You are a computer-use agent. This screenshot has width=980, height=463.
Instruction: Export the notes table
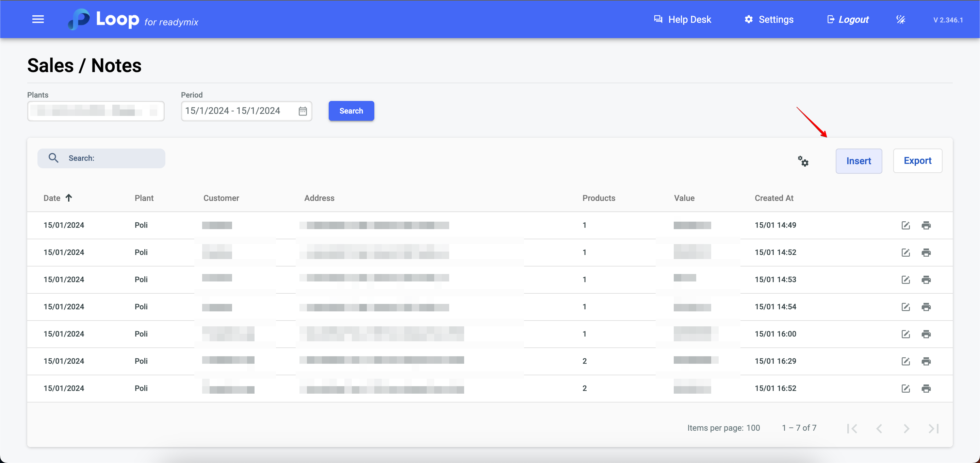tap(917, 161)
